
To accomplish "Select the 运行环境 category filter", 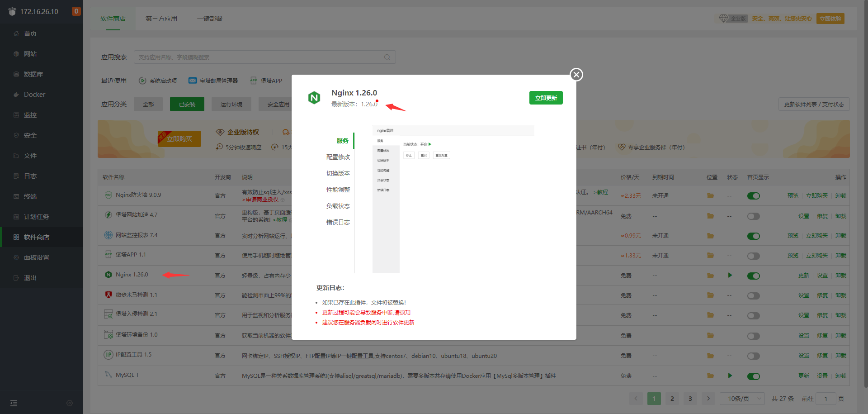I will [x=231, y=104].
